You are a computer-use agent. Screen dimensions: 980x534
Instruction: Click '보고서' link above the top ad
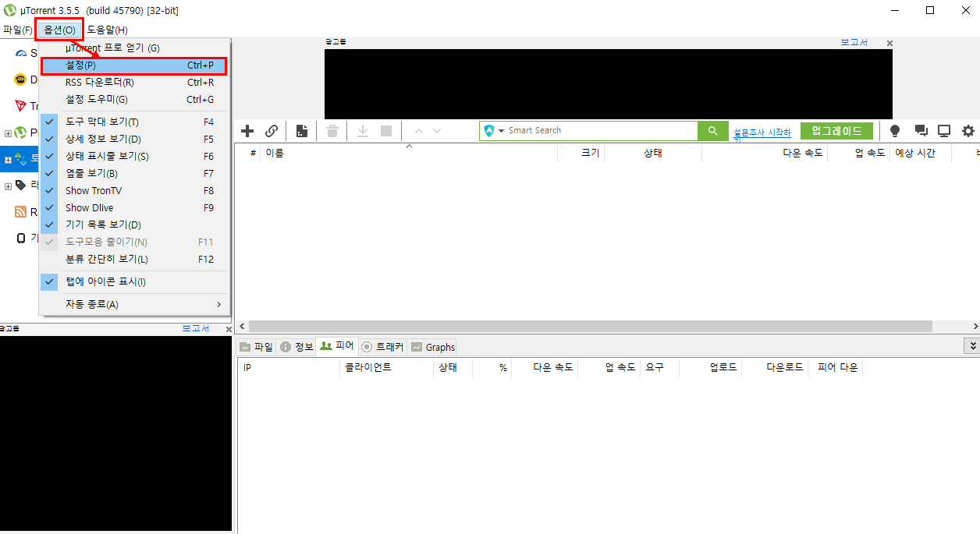coord(854,42)
